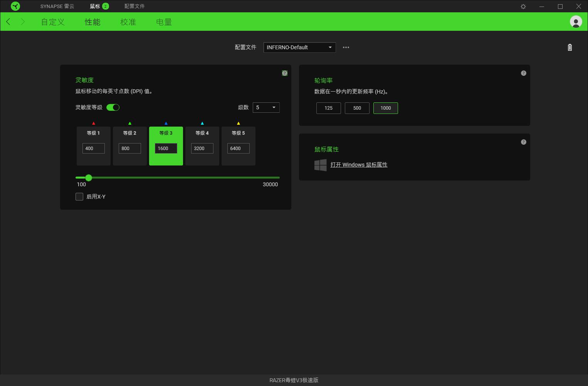This screenshot has width=588, height=386.
Task: Click the polling rate help icon
Action: [523, 73]
